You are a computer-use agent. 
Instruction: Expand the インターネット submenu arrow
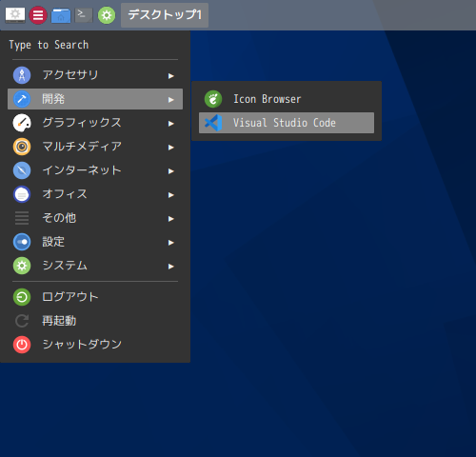pos(171,171)
